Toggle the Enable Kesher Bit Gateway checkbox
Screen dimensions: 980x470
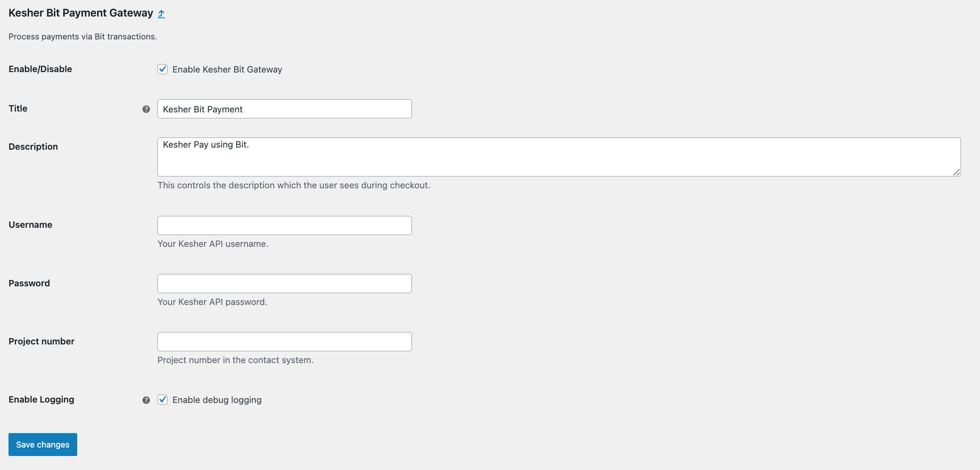[162, 69]
